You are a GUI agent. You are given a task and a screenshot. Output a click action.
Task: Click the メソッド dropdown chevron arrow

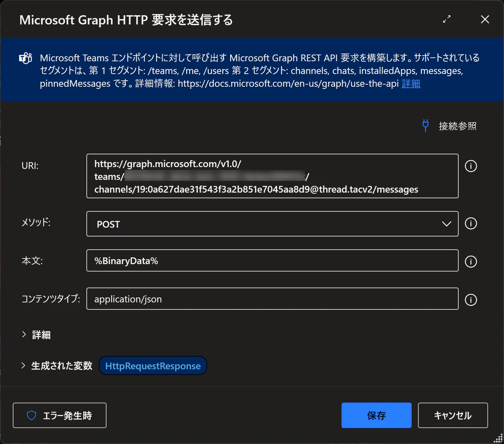446,224
